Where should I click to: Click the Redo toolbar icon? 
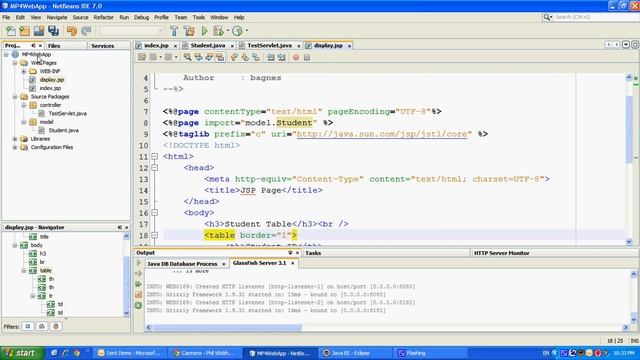86,31
